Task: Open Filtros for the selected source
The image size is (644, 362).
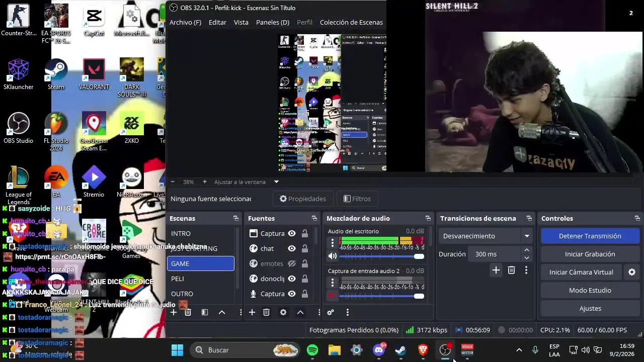Action: [357, 199]
